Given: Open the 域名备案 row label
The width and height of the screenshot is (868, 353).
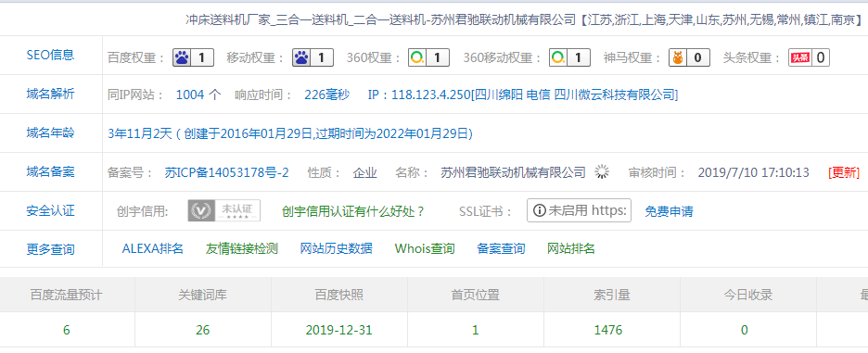Looking at the screenshot, I should (x=50, y=171).
